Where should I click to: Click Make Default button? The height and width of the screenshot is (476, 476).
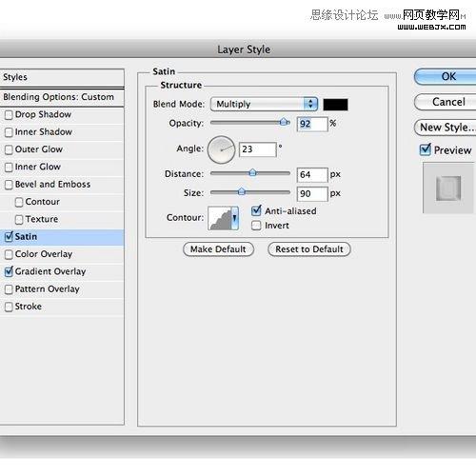tap(218, 249)
